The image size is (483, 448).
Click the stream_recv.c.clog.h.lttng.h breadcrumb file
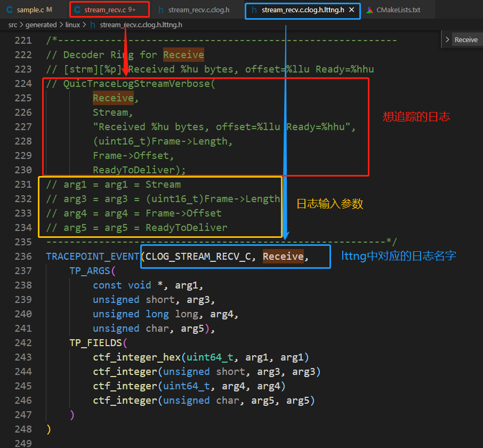point(141,25)
